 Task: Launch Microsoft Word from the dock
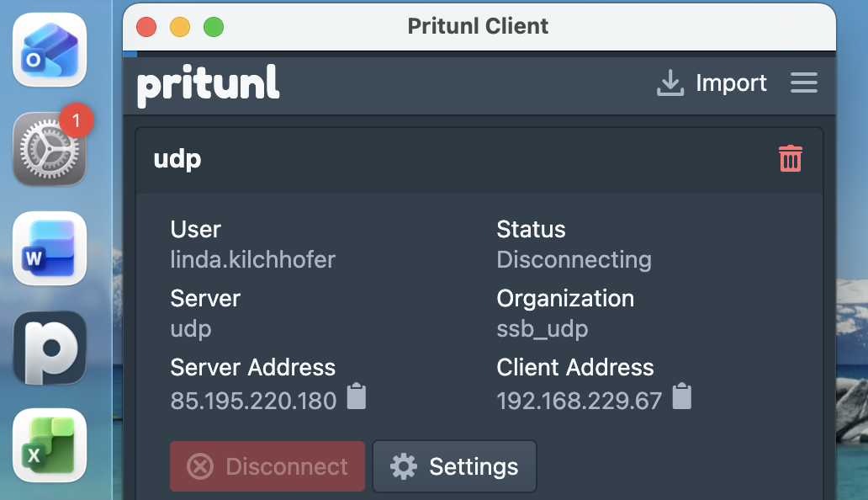tap(50, 248)
